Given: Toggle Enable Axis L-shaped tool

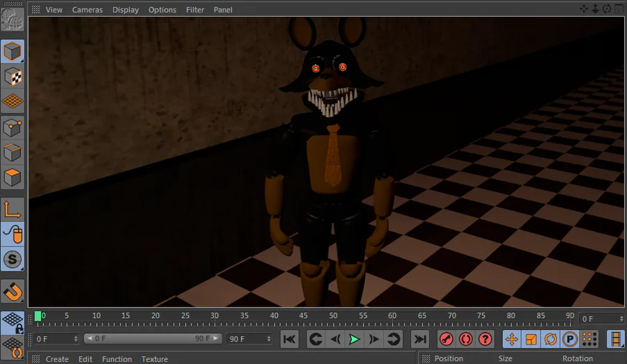Looking at the screenshot, I should pos(13,209).
